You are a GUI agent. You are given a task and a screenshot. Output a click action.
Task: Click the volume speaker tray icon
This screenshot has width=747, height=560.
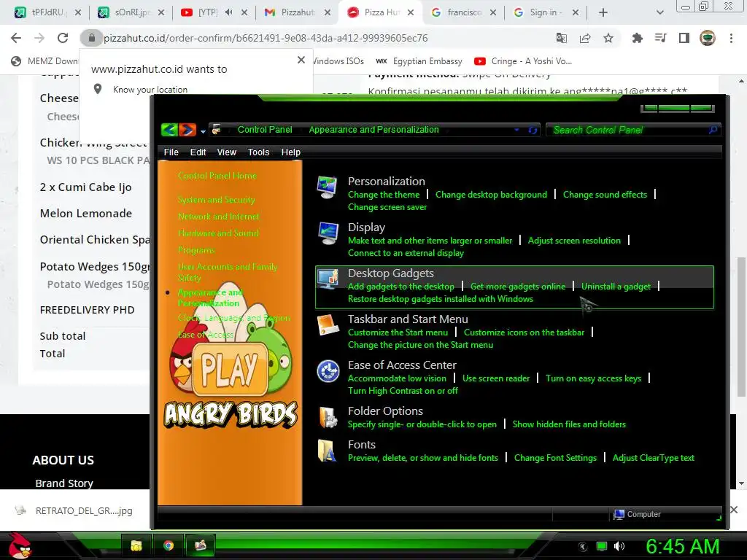[619, 546]
